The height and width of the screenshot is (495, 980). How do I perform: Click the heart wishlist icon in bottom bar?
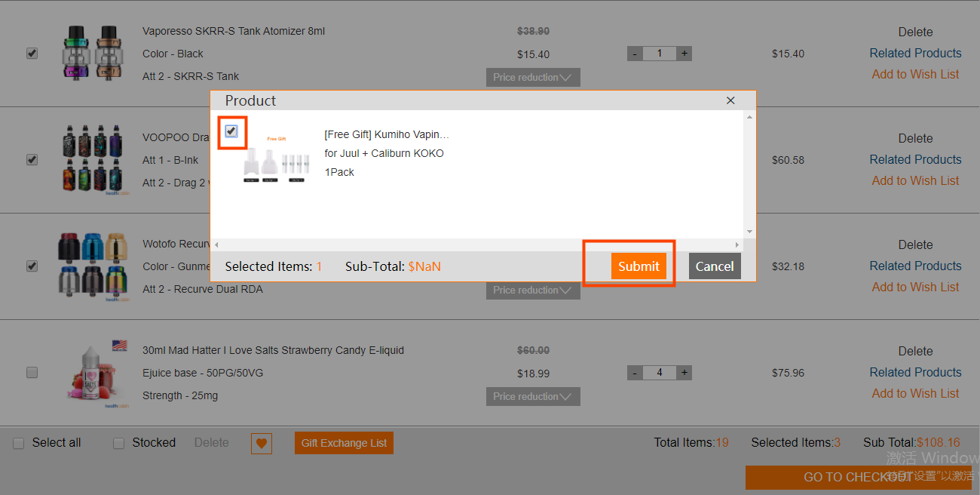pos(262,444)
